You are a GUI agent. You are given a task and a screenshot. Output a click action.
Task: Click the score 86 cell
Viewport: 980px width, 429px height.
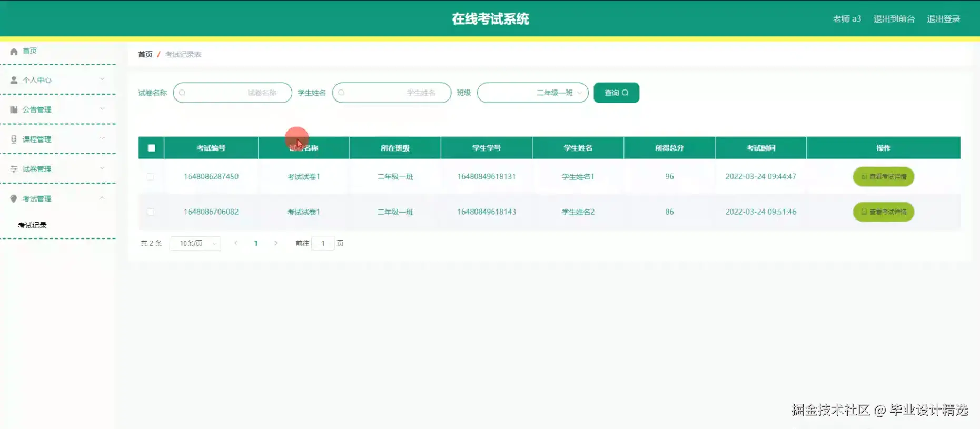(x=669, y=212)
